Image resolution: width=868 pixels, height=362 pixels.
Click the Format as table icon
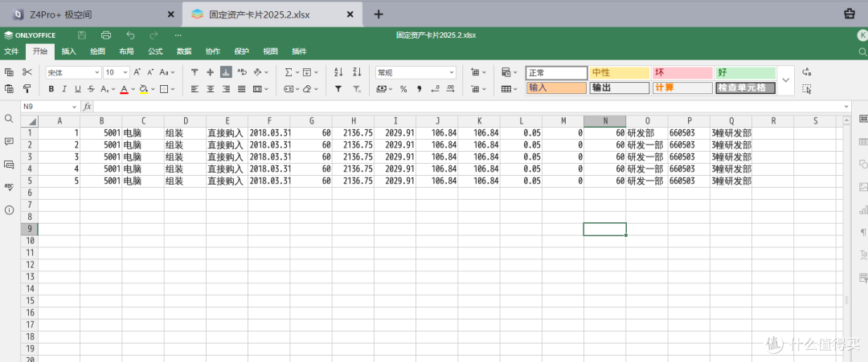coord(506,88)
